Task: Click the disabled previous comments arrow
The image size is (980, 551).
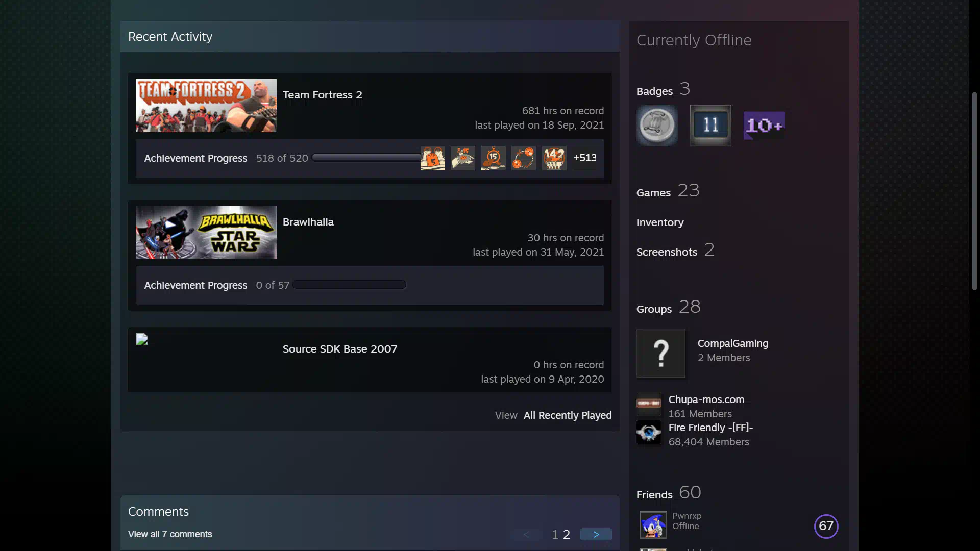Action: point(526,534)
